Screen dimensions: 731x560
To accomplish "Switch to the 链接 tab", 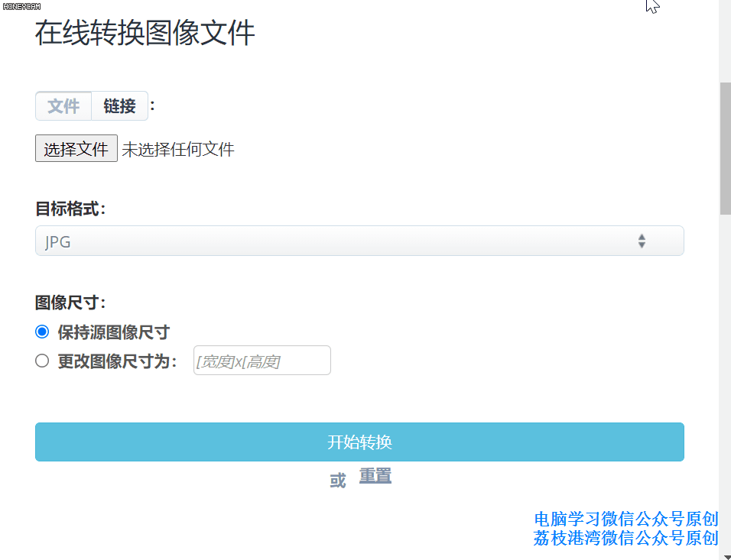I will [x=119, y=106].
